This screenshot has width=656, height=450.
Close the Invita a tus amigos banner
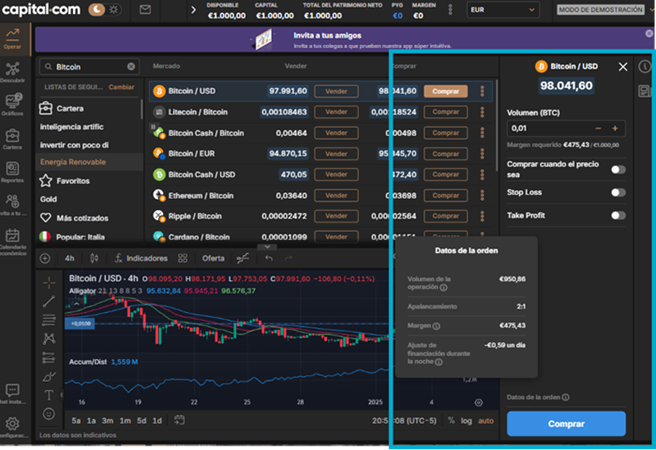(649, 33)
